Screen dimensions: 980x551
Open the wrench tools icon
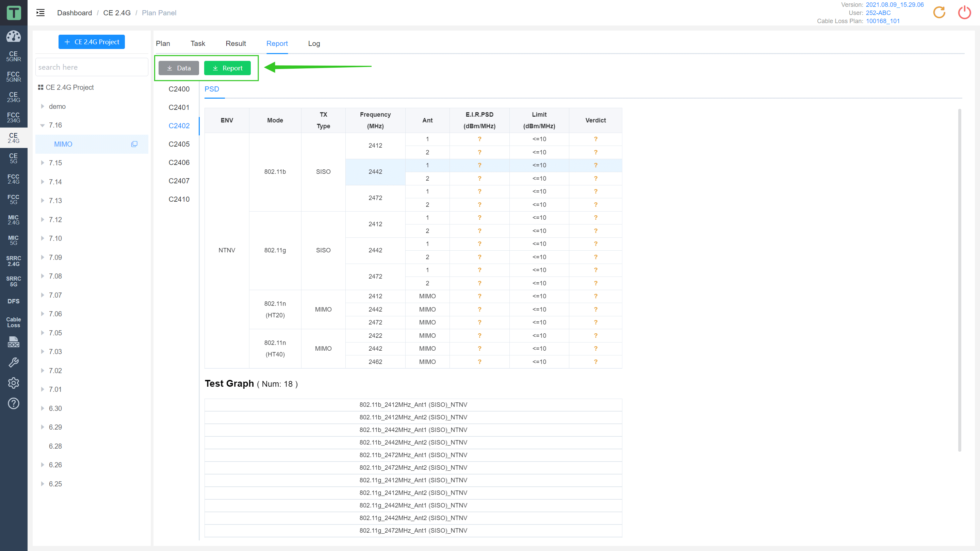click(x=14, y=362)
